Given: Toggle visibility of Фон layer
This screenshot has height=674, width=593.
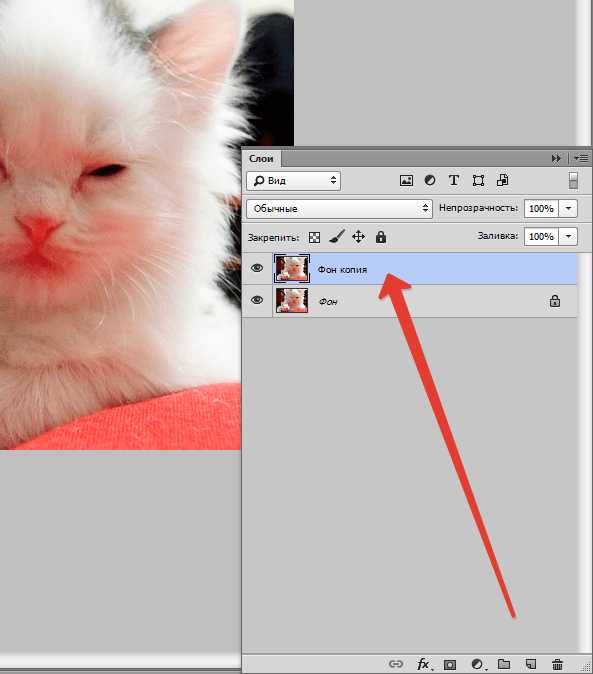Looking at the screenshot, I should coord(257,300).
